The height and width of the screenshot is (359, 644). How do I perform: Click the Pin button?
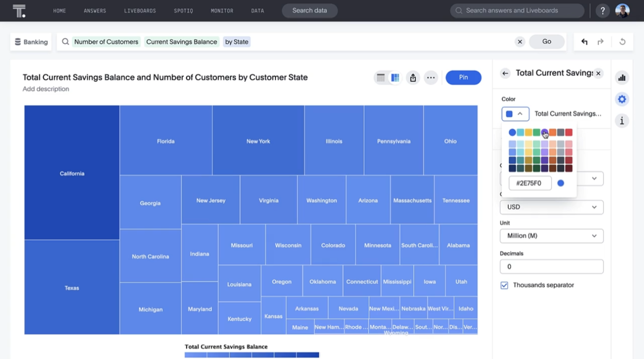tap(463, 77)
